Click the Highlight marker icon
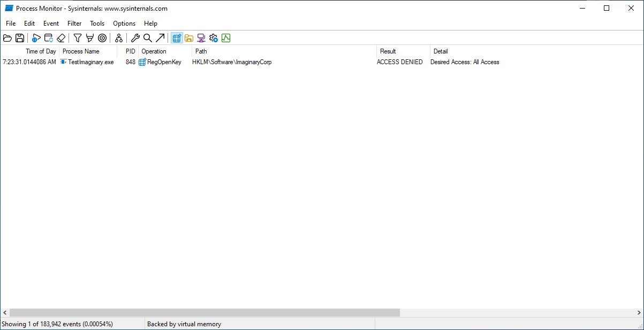644x330 pixels. tap(90, 38)
